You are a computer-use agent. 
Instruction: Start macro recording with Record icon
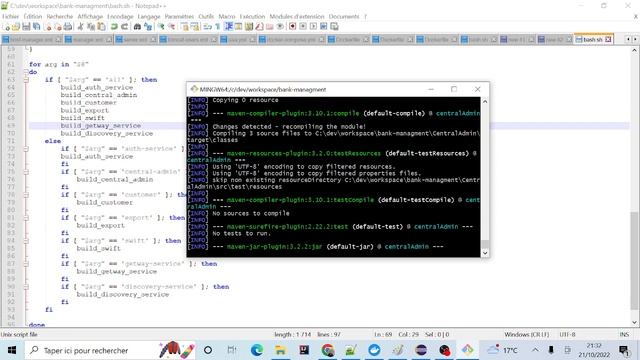point(292,27)
